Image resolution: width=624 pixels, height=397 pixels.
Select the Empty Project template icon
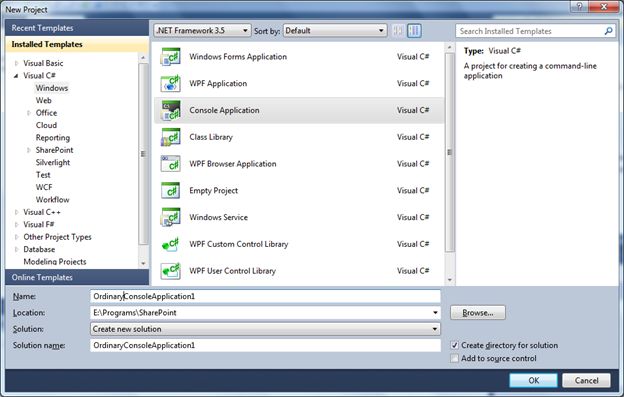pos(170,191)
